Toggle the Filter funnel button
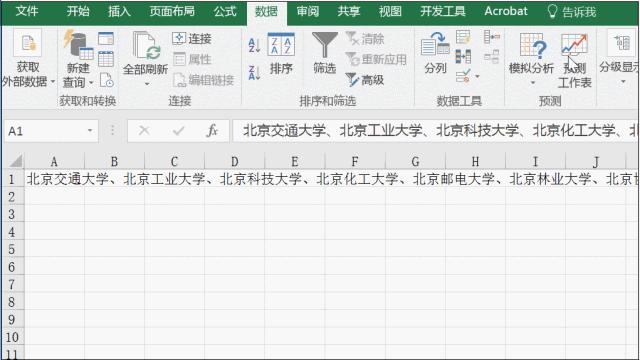 tap(324, 53)
